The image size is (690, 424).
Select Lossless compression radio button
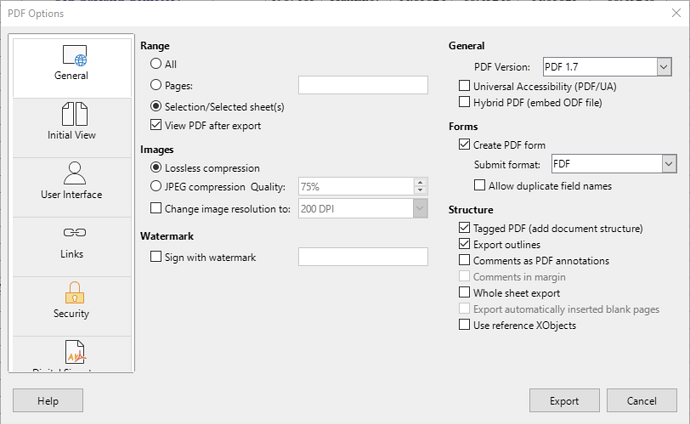click(156, 167)
